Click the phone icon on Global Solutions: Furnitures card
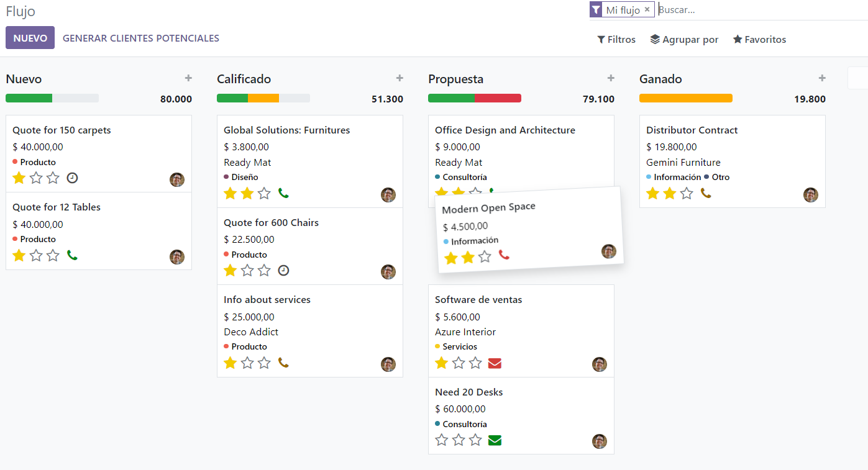 point(284,193)
